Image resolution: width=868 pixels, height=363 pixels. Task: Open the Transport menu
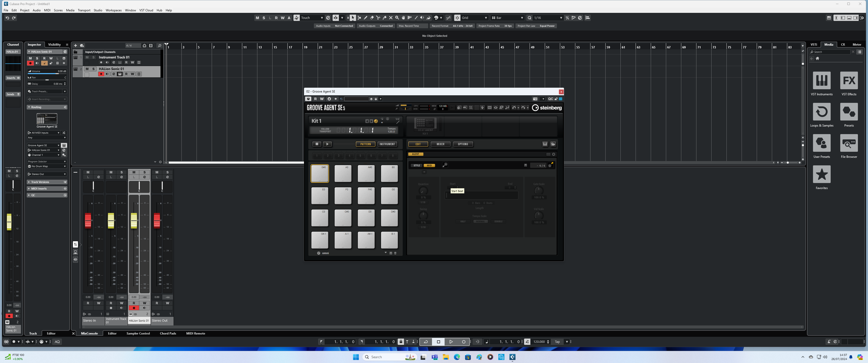click(84, 10)
